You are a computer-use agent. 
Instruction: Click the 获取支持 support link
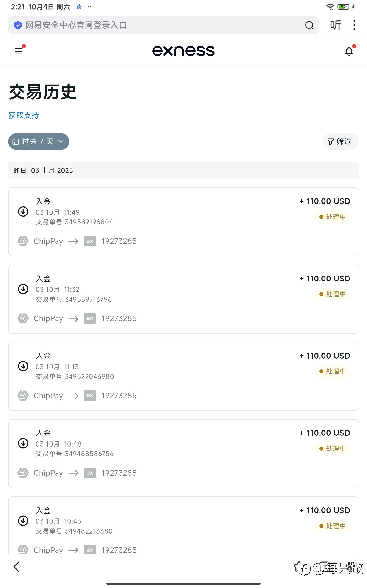tap(24, 115)
